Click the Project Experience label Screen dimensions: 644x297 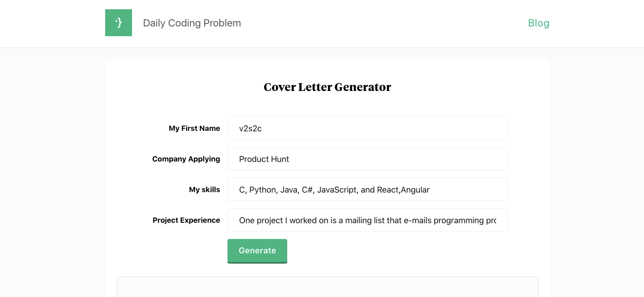pyautogui.click(x=186, y=220)
